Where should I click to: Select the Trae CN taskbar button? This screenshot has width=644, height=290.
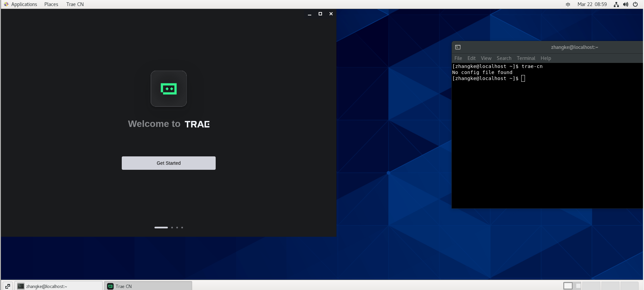[148, 286]
